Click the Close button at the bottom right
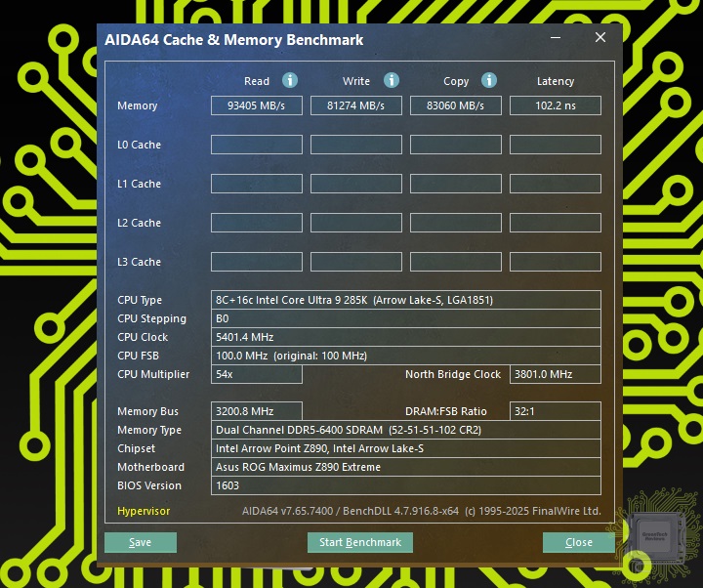This screenshot has height=588, width=703. pos(578,542)
